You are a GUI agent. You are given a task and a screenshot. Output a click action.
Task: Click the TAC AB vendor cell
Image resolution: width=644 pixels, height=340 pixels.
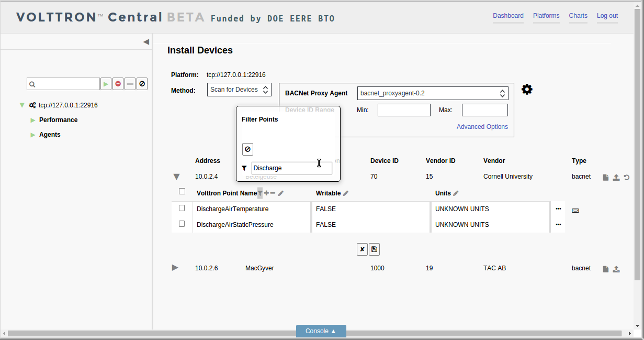(x=494, y=268)
